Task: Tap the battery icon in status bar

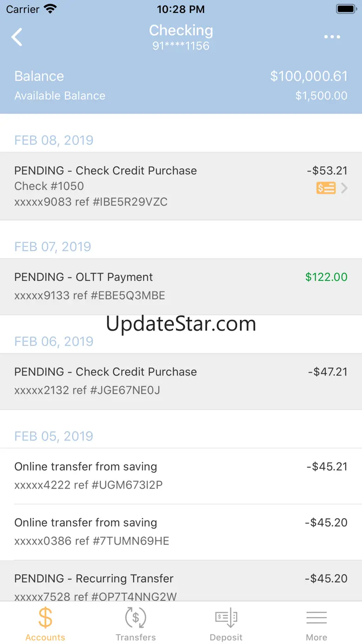Action: [x=346, y=9]
